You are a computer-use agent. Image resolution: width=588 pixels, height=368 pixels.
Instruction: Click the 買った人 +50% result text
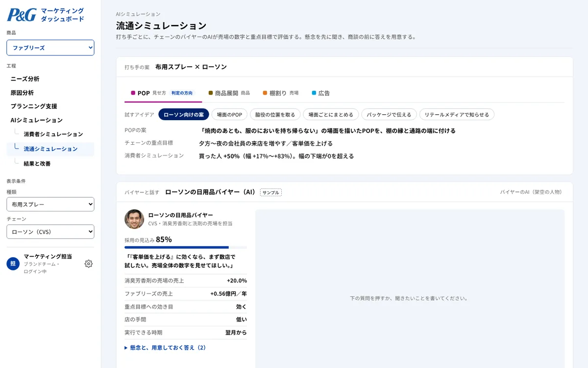click(x=276, y=156)
